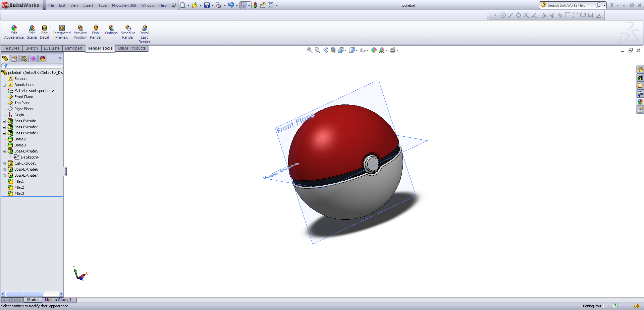
Task: Activate the Section View tool
Action: click(x=333, y=50)
